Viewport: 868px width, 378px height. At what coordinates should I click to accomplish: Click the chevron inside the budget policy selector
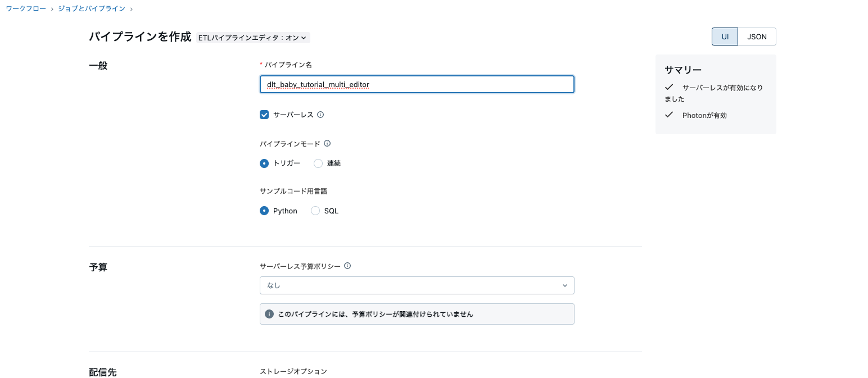(565, 285)
